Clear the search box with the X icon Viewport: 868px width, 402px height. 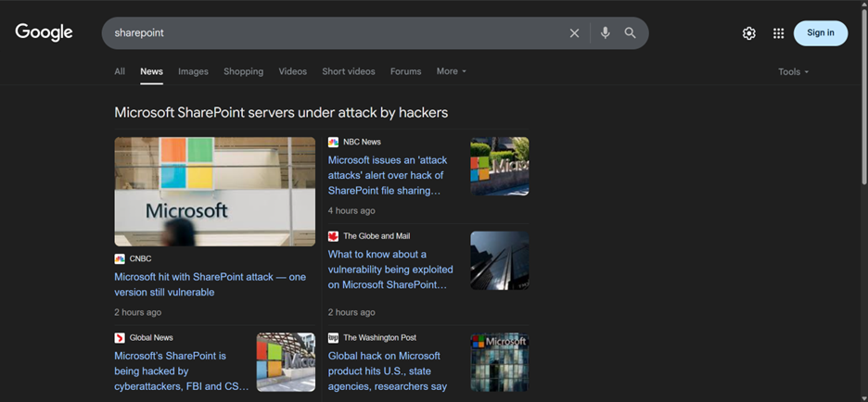point(574,33)
